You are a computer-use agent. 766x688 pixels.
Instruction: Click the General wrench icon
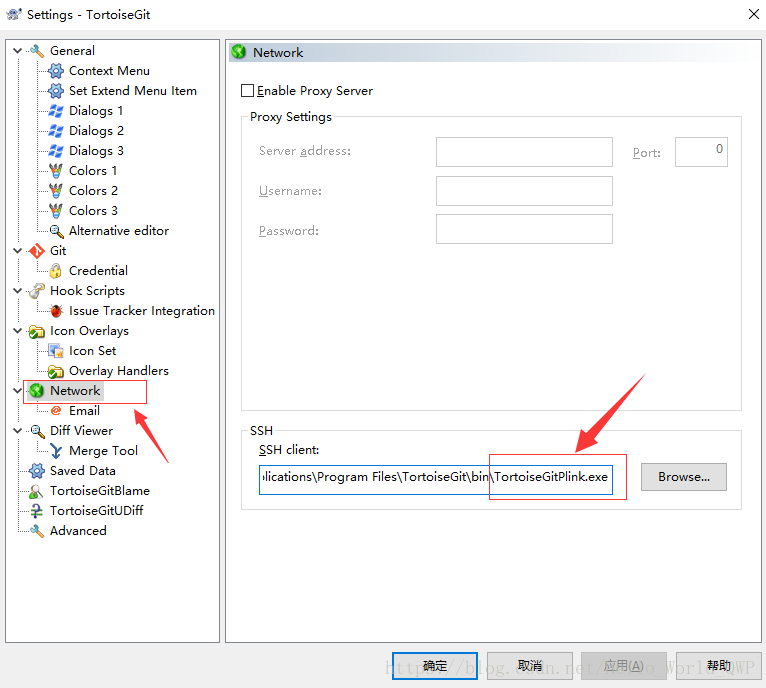pos(37,51)
